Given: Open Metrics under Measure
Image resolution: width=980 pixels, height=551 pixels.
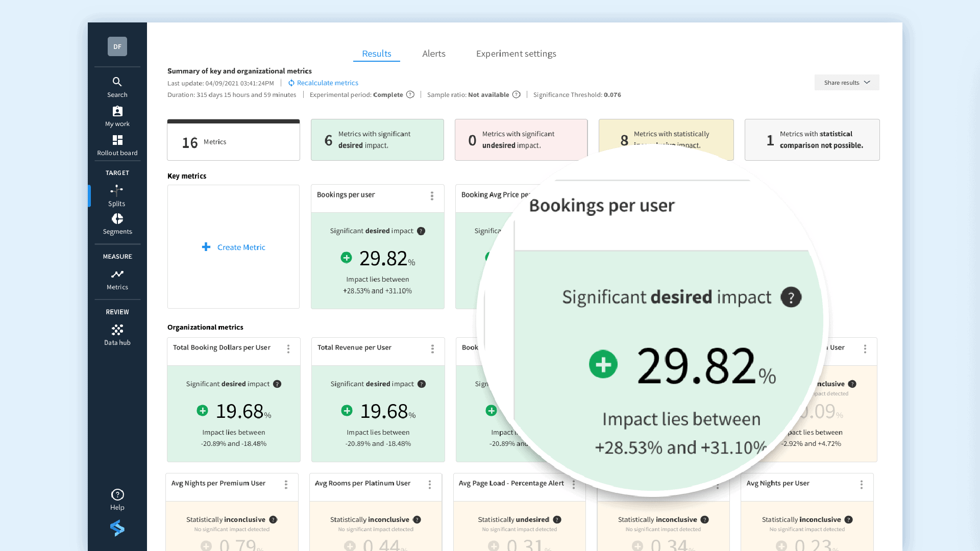Looking at the screenshot, I should click(x=117, y=280).
